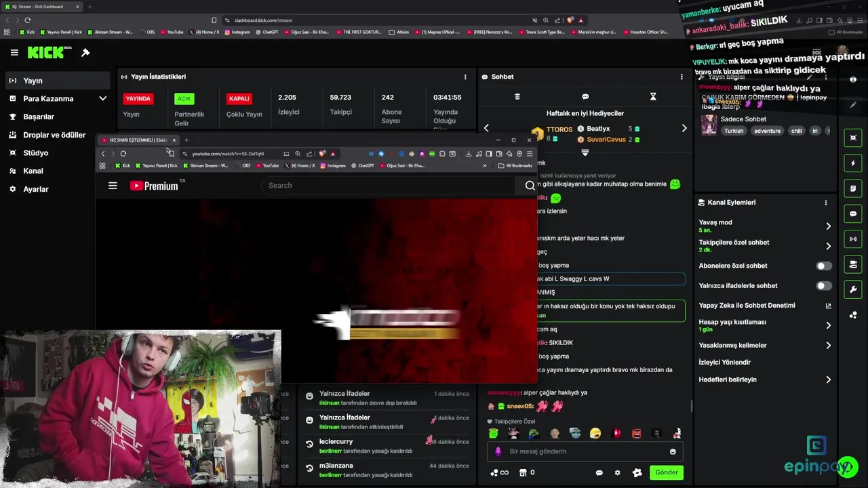868x488 pixels.
Task: Click the notes icon in right sidebar
Action: (x=853, y=188)
